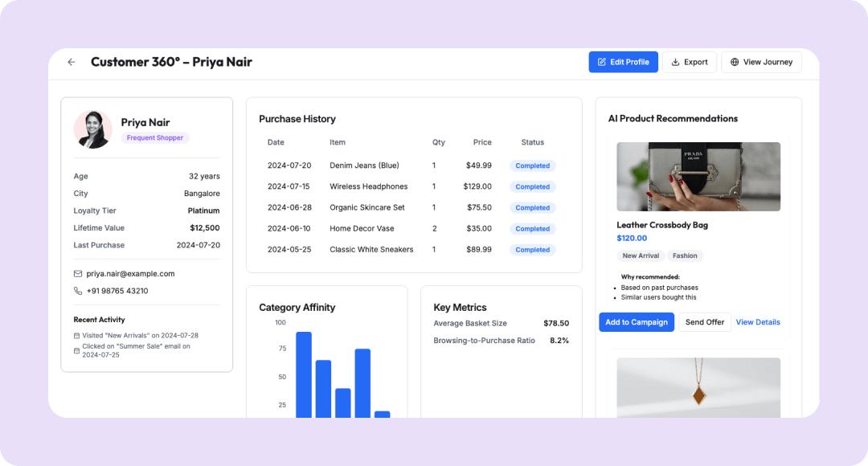Click the email envelope icon
Image resolution: width=868 pixels, height=466 pixels.
[78, 274]
